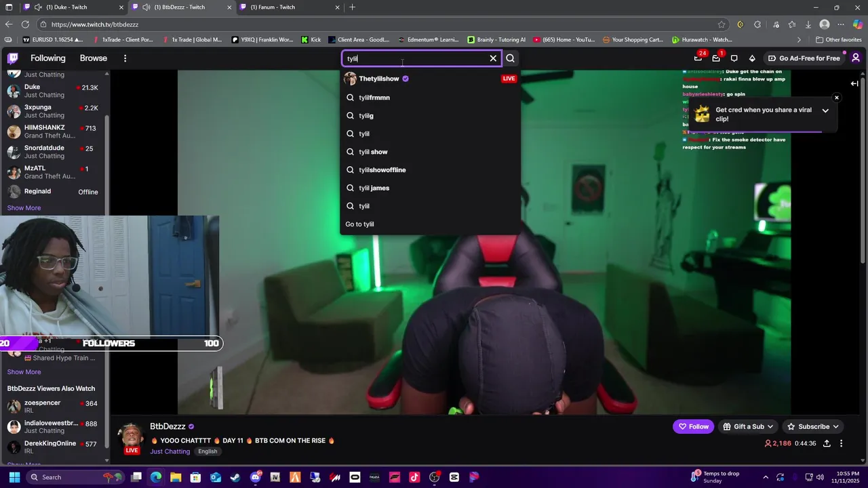The image size is (868, 488).
Task: Open offline Reginald channel in sidebar
Action: (53, 192)
